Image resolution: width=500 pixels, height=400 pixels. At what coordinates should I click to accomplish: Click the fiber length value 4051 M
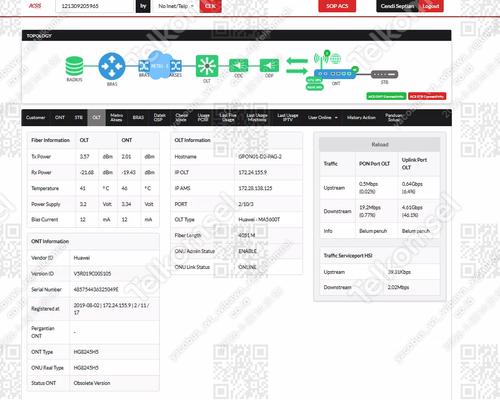coord(247,235)
